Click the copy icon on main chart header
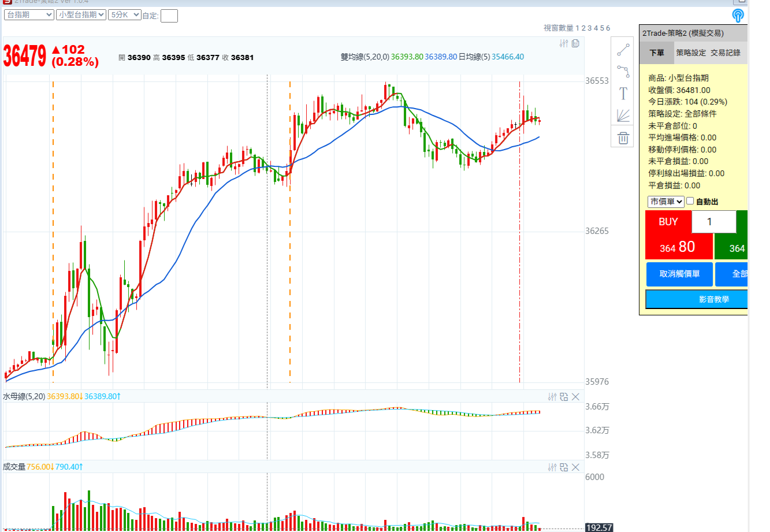The height and width of the screenshot is (532, 770). [x=575, y=43]
